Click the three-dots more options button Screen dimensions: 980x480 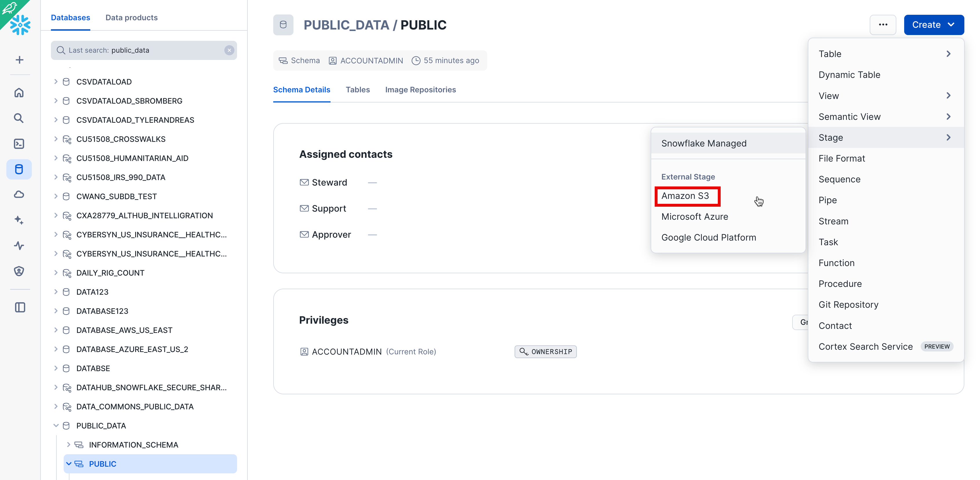(x=883, y=25)
